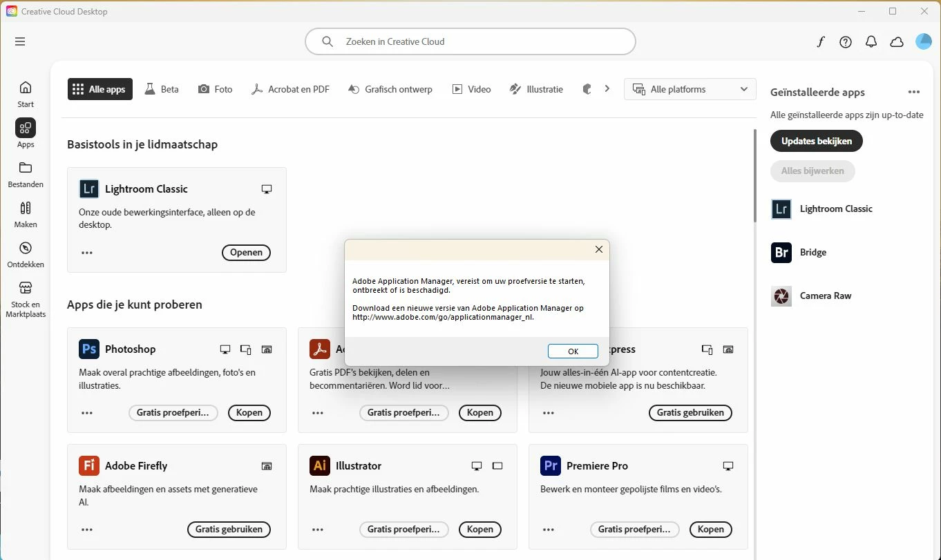Image resolution: width=941 pixels, height=560 pixels.
Task: Select the Alle apps tab
Action: [x=100, y=89]
